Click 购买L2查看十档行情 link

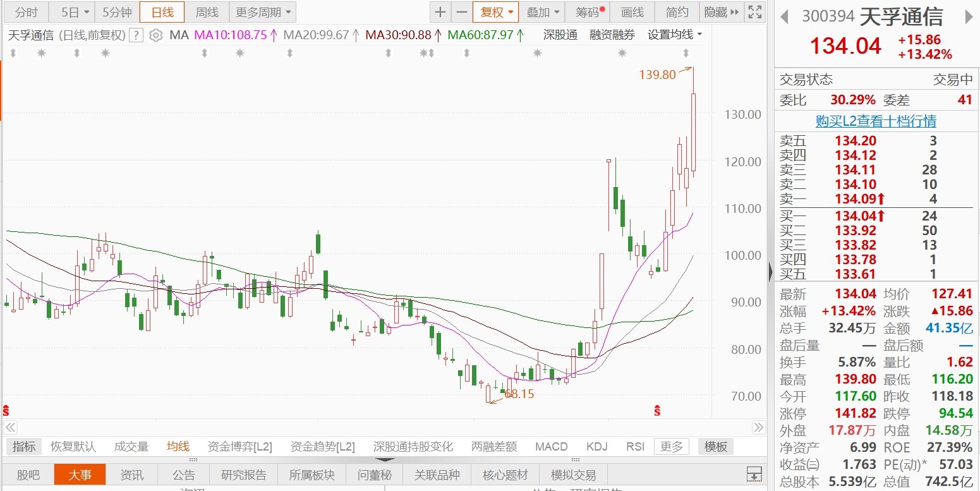(876, 121)
